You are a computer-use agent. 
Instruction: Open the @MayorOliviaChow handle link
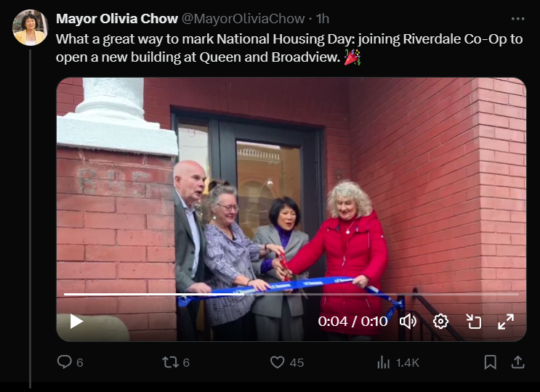(243, 19)
